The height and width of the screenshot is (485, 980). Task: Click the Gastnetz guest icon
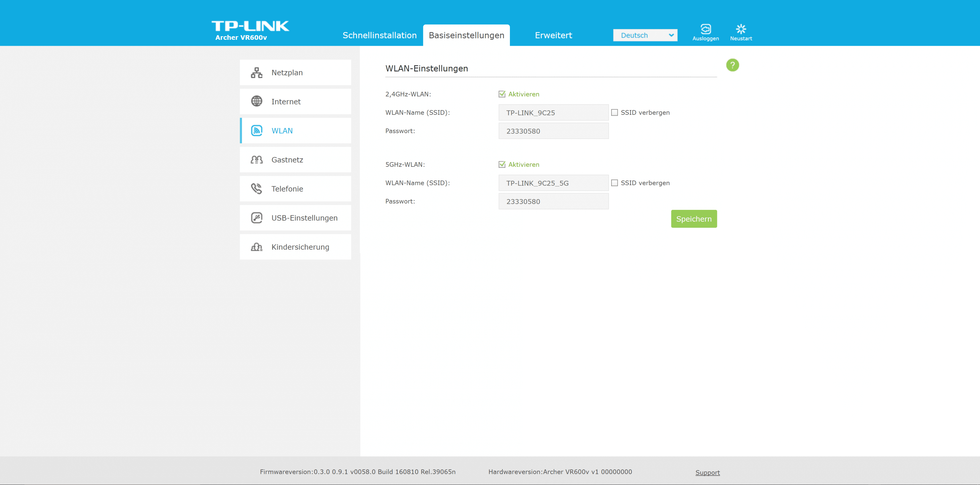point(256,160)
